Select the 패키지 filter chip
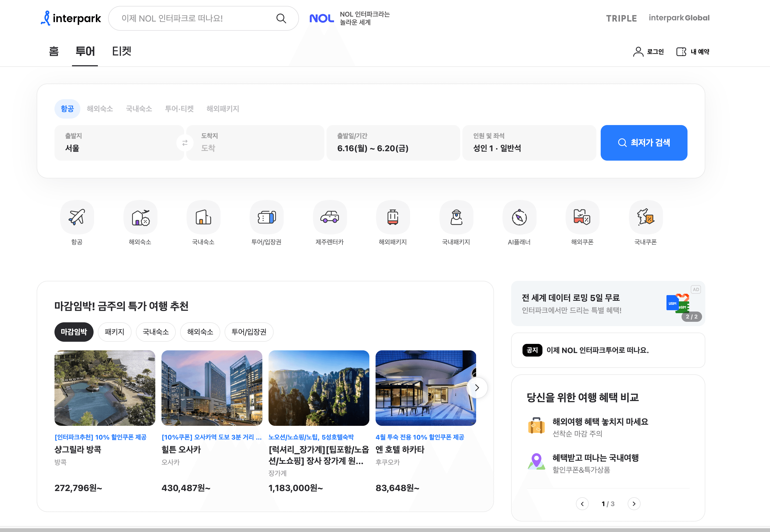Viewport: 770px width, 532px height. 114,332
